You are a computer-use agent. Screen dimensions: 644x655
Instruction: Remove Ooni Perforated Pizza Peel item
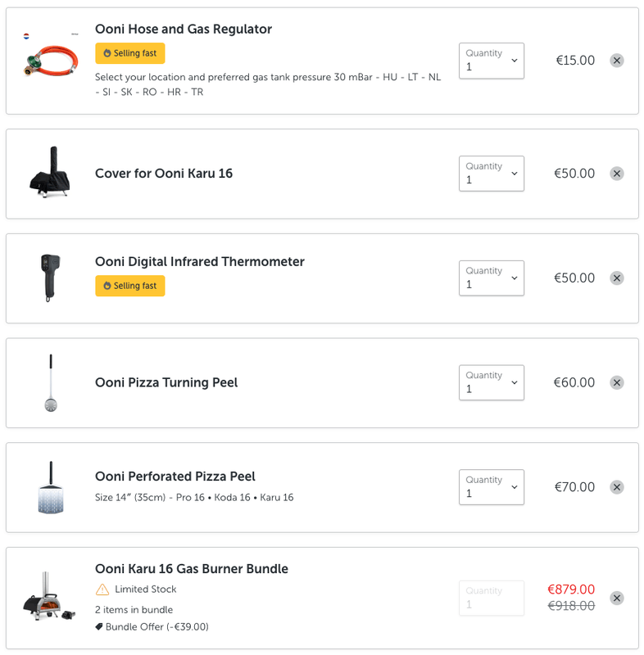(617, 487)
